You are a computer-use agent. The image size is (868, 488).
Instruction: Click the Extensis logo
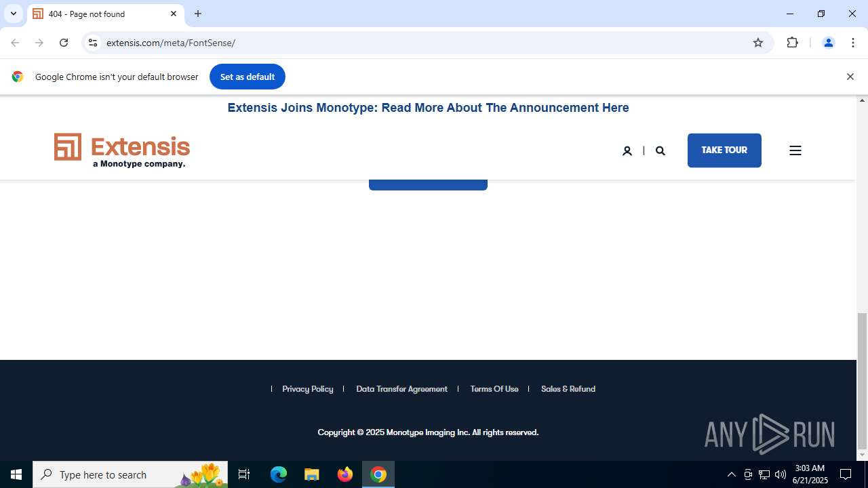122,150
